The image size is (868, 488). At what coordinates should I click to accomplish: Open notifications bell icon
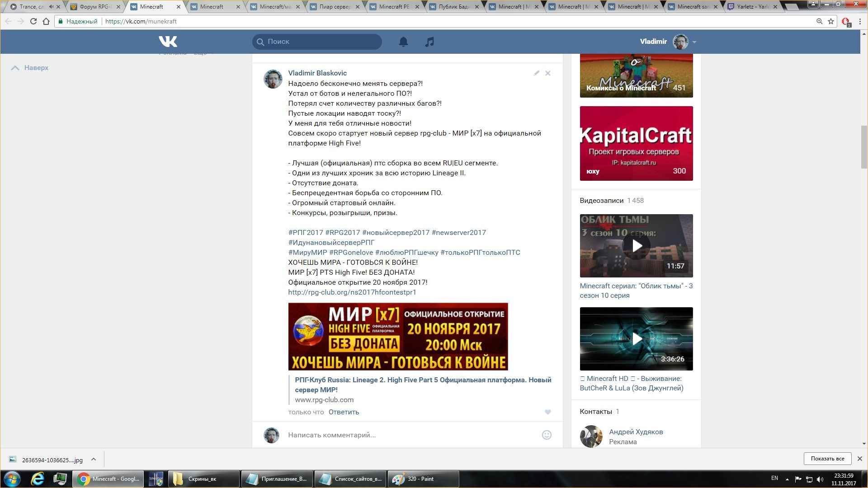pos(403,42)
